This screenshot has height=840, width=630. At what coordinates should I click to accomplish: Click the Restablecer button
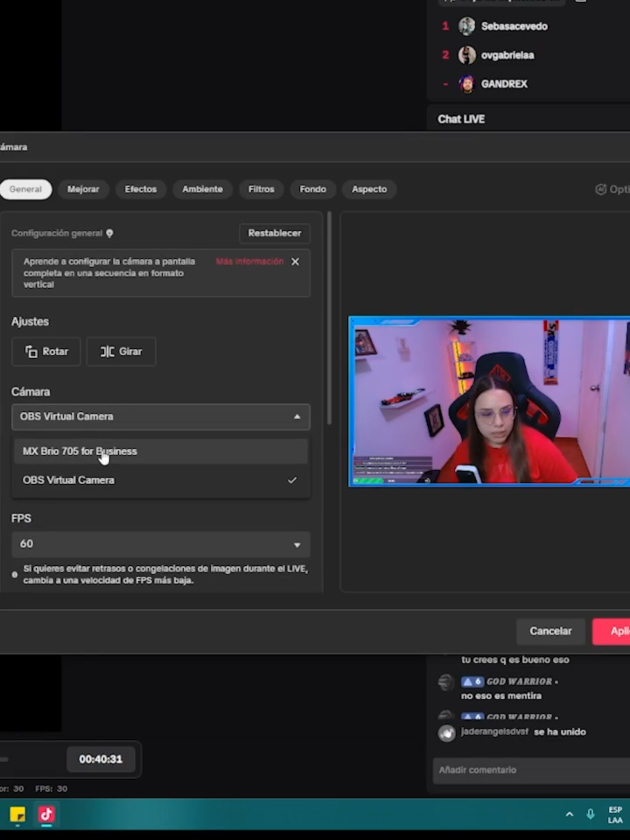pyautogui.click(x=275, y=233)
